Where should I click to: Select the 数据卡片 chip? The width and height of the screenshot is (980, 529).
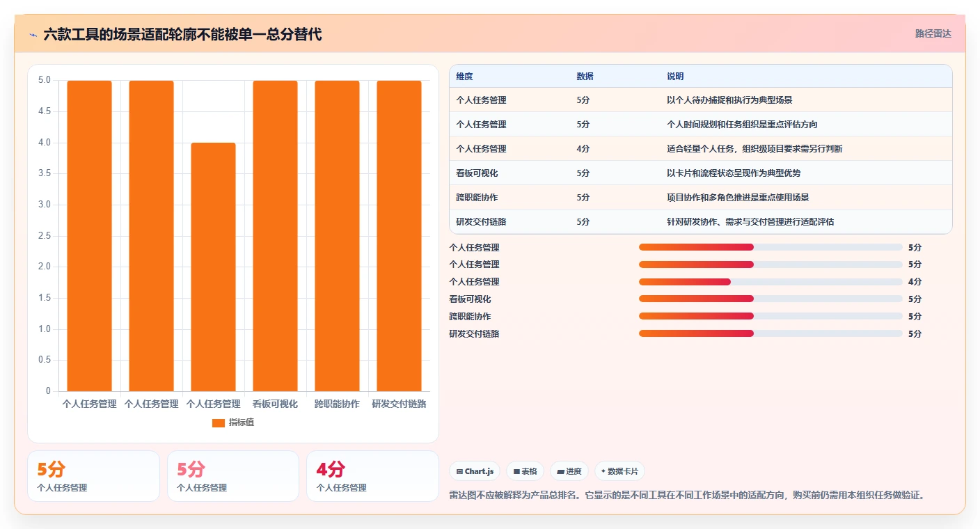(x=619, y=471)
